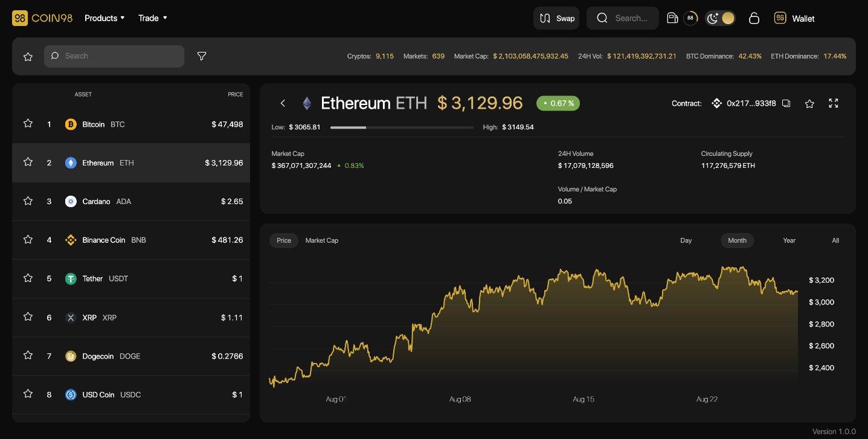Screen dimensions: 868x439
Task: Copy the Ethereum contract address
Action: (x=786, y=103)
